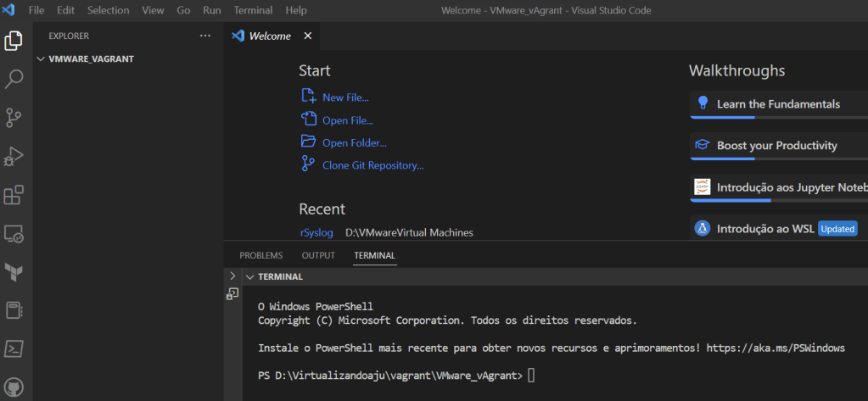Screen dimensions: 868x401
Task: Collapse the TERMINAL section chevron
Action: (x=249, y=276)
